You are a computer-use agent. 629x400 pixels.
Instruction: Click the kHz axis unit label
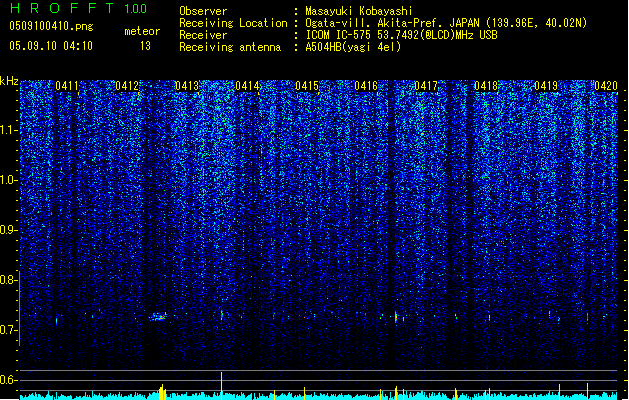point(9,81)
